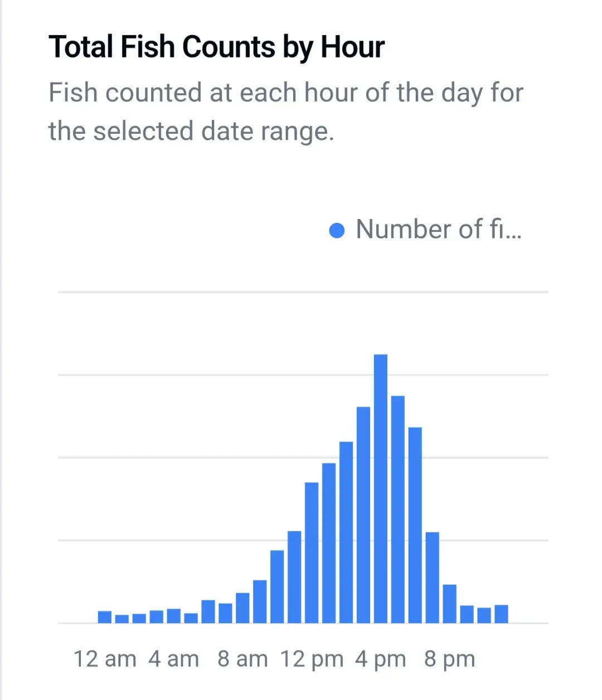
Task: Click the "12 pm" axis label
Action: (312, 659)
